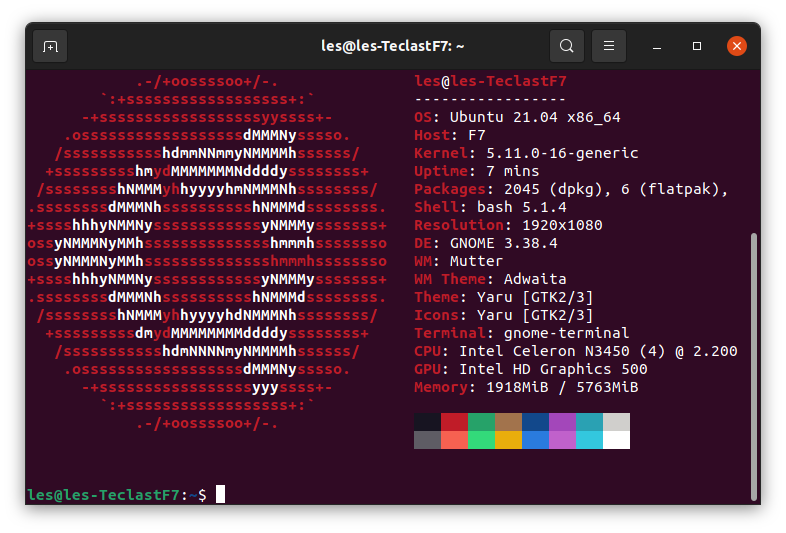Click the dark green color block

click(x=482, y=422)
